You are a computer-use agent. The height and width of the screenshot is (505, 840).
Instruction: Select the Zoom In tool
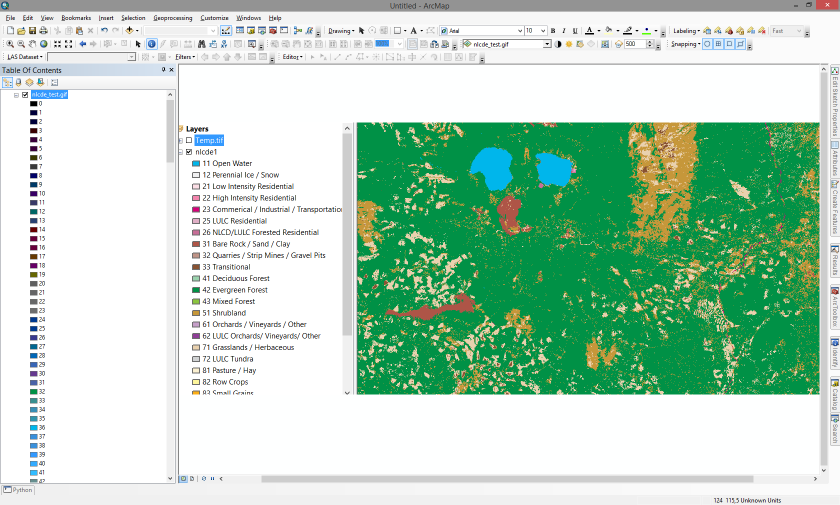click(x=9, y=44)
